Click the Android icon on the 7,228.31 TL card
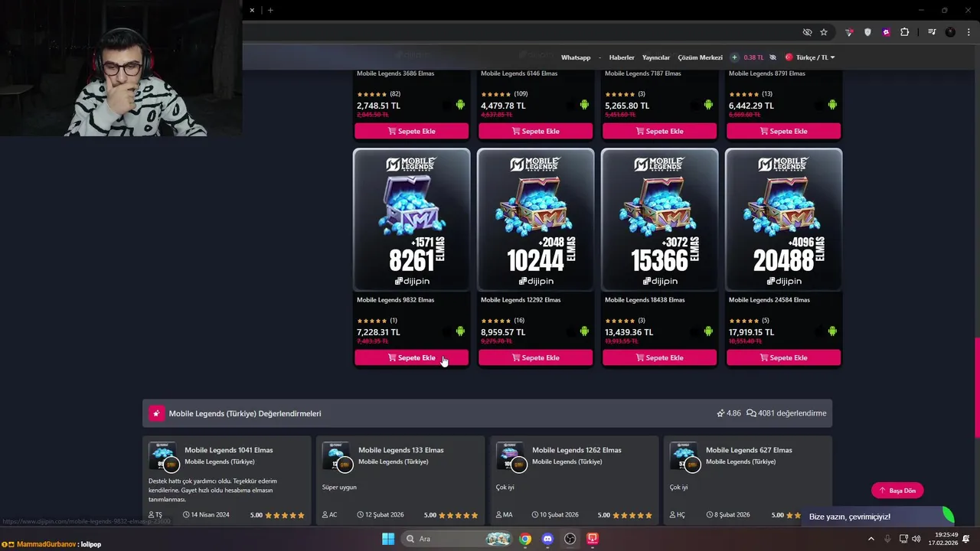The height and width of the screenshot is (551, 980). (460, 331)
